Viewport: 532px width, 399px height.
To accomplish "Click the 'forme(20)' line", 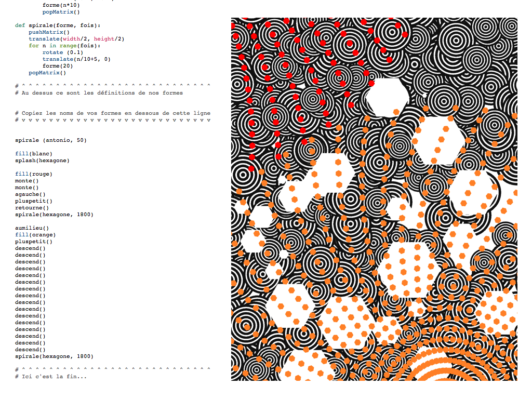I will (58, 66).
